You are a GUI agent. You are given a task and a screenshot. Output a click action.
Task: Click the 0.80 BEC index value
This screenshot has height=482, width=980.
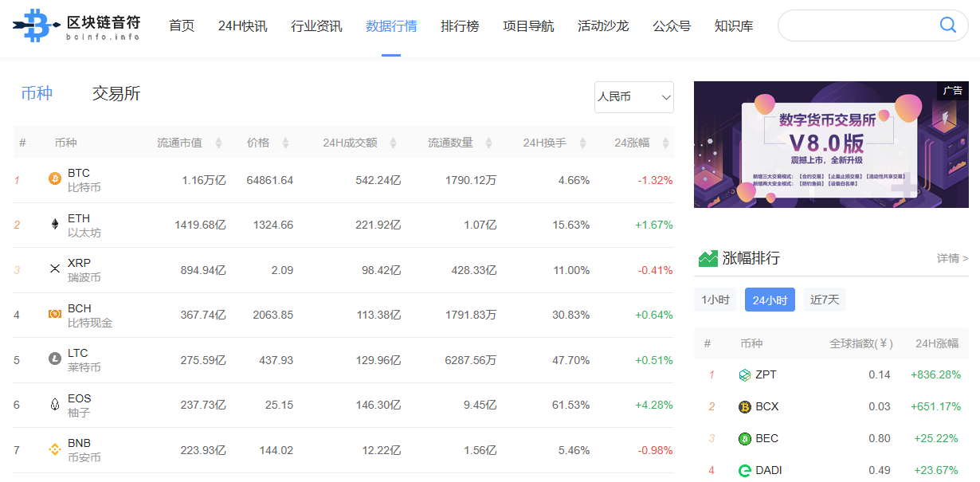click(x=880, y=438)
